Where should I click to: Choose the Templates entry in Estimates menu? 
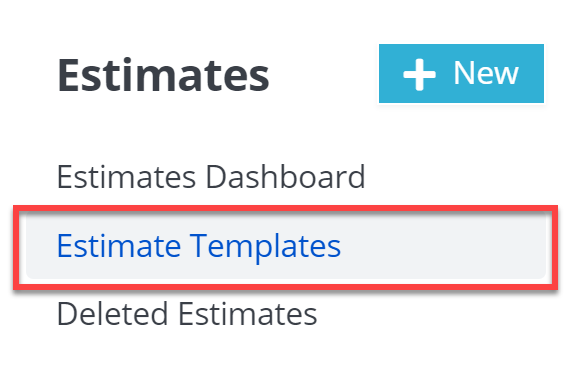[286, 246]
